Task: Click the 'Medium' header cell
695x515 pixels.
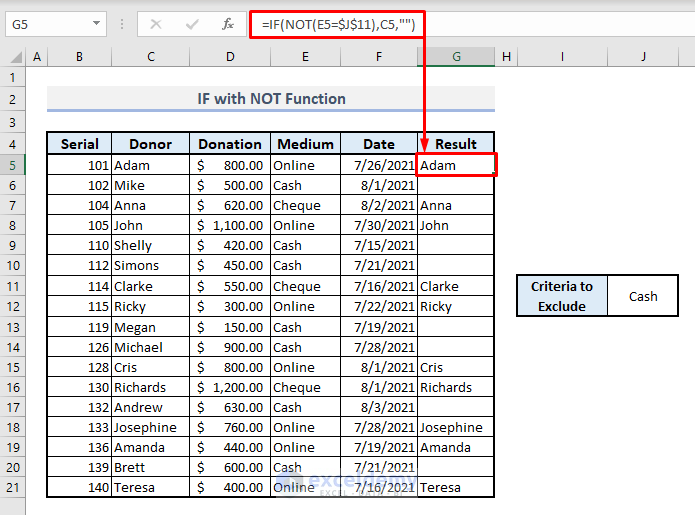Action: click(305, 144)
